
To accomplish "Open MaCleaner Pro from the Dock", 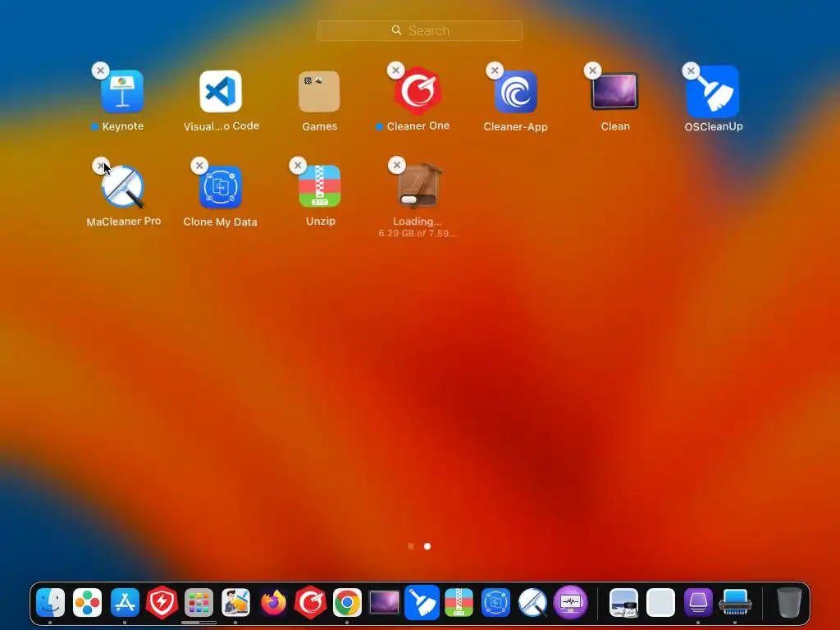I will (x=533, y=603).
